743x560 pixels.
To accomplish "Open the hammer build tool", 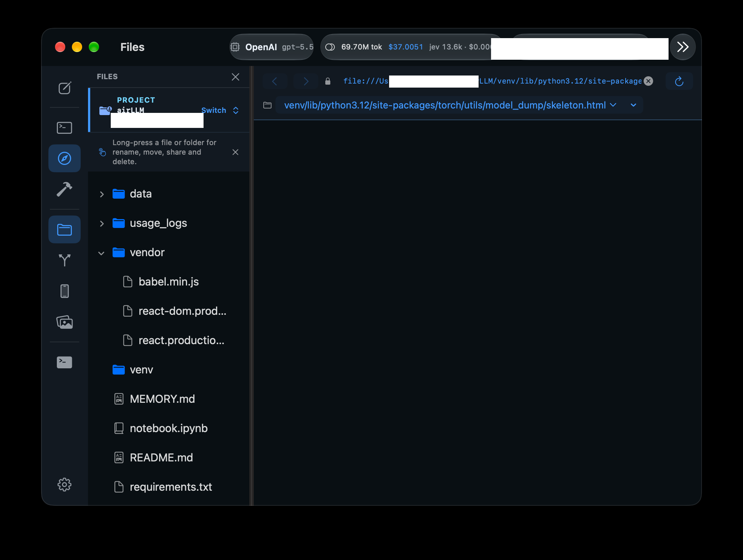I will [65, 189].
